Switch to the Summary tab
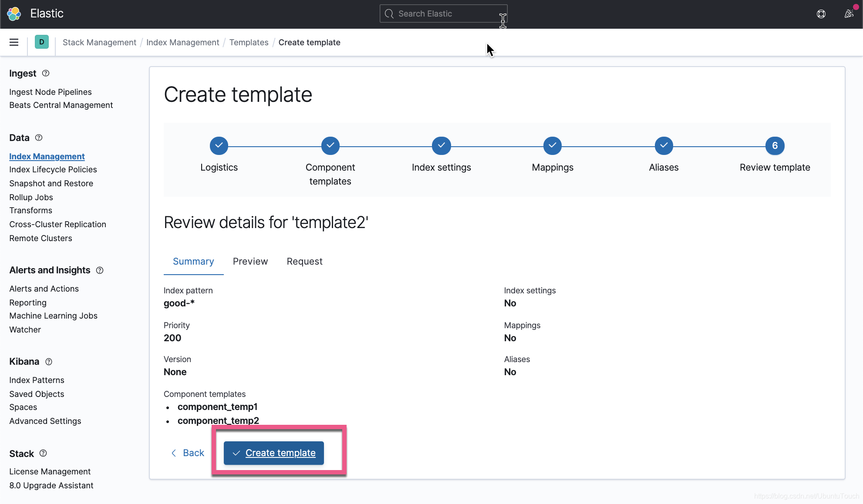The image size is (863, 504). pos(193,261)
